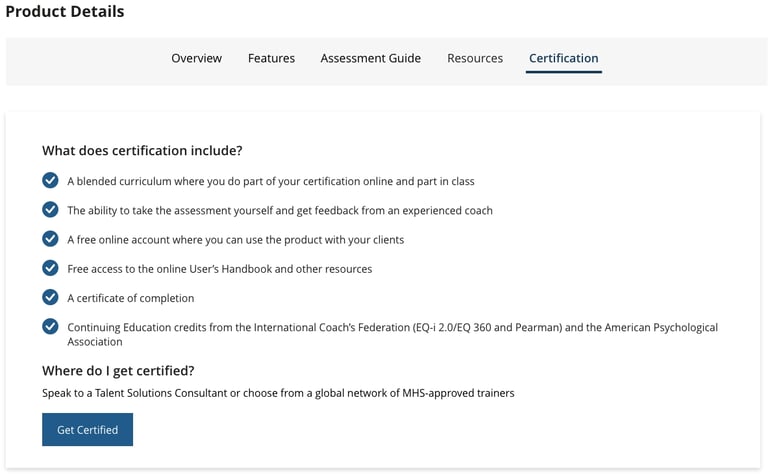Viewport: 768px width, 476px height.
Task: Click the Talent Solutions Consultant sentence
Action: tap(278, 393)
